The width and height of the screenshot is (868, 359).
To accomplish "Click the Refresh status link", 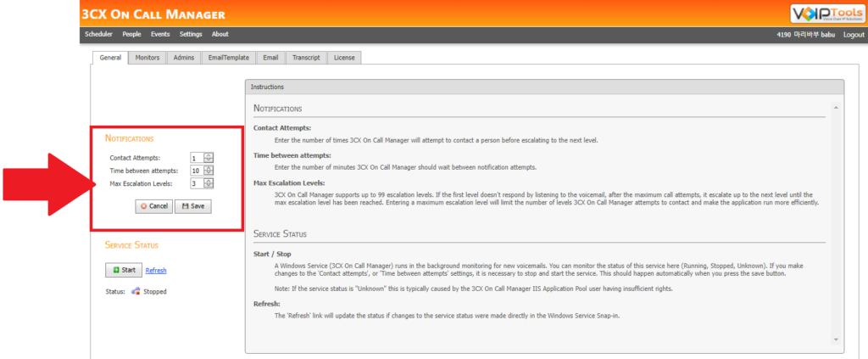I will pyautogui.click(x=156, y=271).
